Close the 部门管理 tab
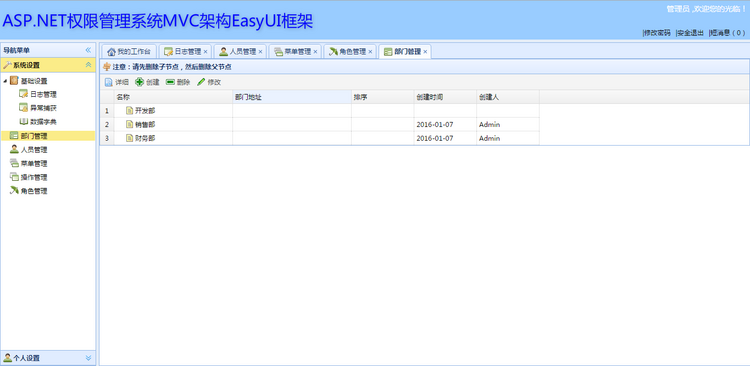The width and height of the screenshot is (750, 366). pyautogui.click(x=425, y=52)
